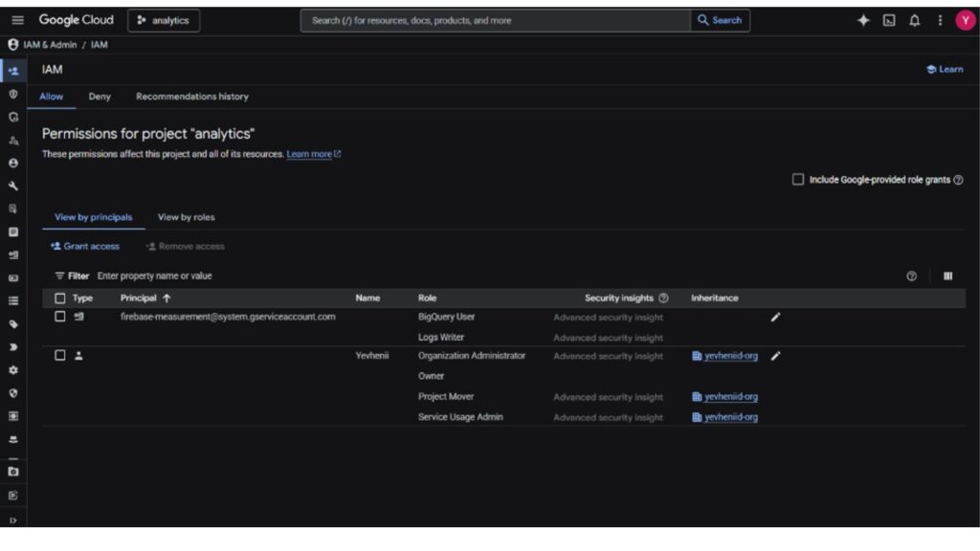The height and width of the screenshot is (551, 980).
Task: Click the Search button
Action: click(720, 20)
